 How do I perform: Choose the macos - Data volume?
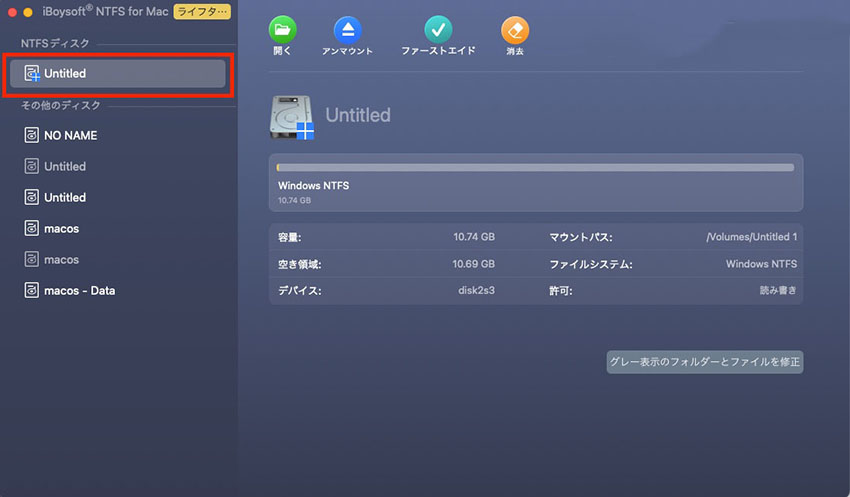pyautogui.click(x=78, y=291)
